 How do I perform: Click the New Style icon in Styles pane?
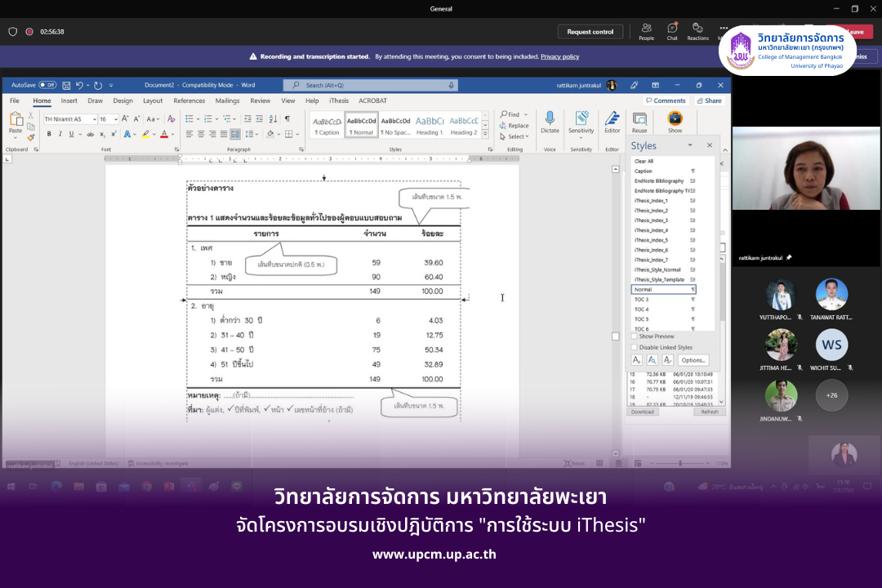click(636, 360)
